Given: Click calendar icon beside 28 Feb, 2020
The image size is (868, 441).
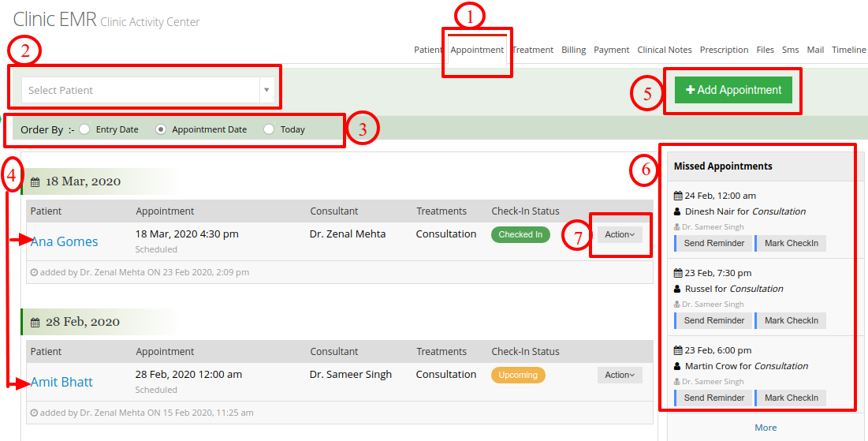Looking at the screenshot, I should click(x=35, y=323).
